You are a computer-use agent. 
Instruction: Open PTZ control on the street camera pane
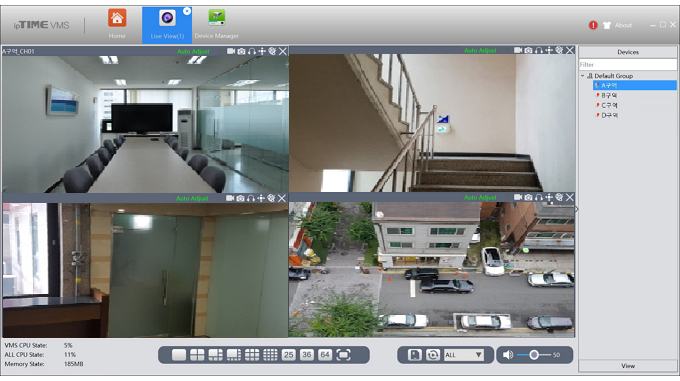coord(549,198)
